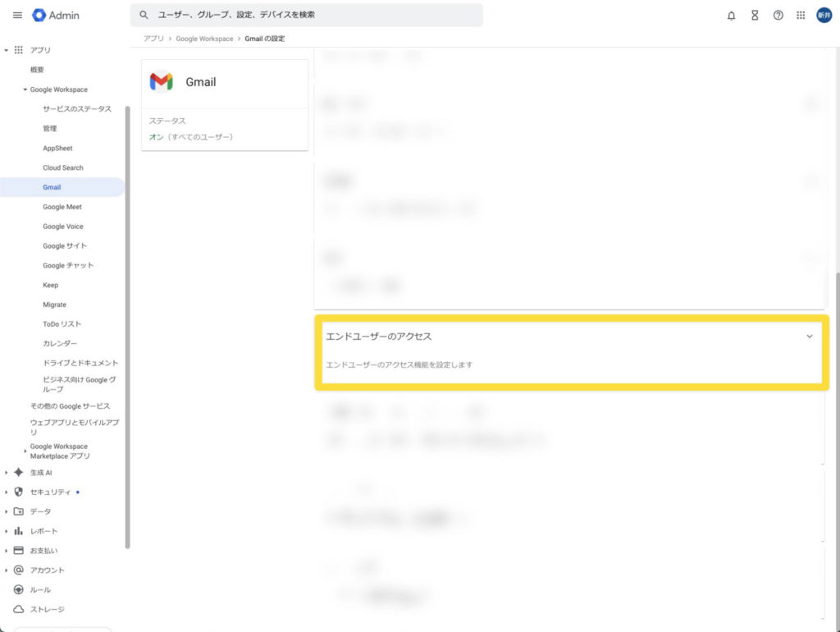840x632 pixels.
Task: Open the hourglass tasks icon
Action: coord(754,16)
